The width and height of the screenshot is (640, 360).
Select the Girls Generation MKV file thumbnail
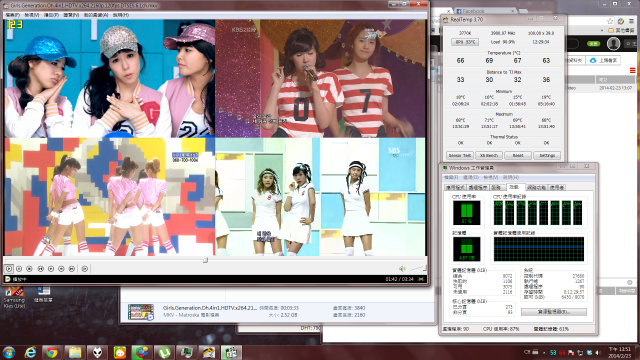[x=141, y=312]
